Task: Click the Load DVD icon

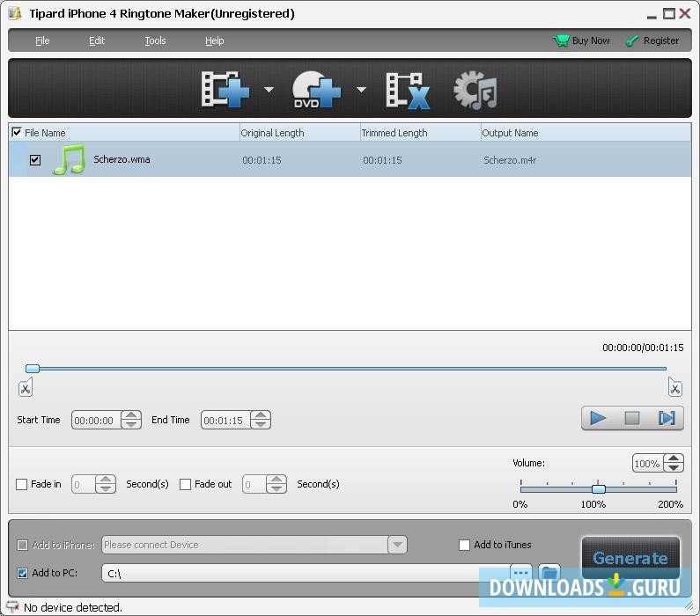Action: [x=316, y=90]
